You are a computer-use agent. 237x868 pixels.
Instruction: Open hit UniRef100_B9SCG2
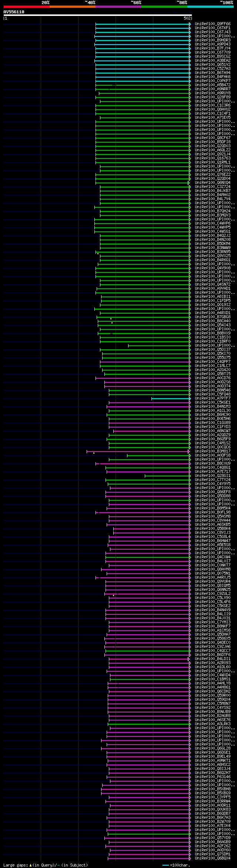(213, 57)
